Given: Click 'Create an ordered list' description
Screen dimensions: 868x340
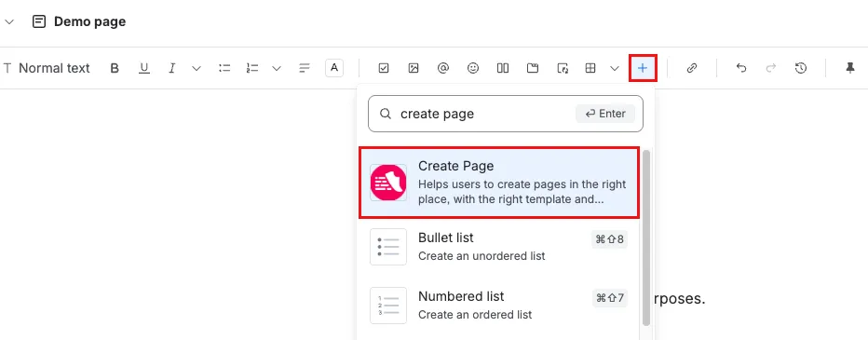Looking at the screenshot, I should 475,315.
